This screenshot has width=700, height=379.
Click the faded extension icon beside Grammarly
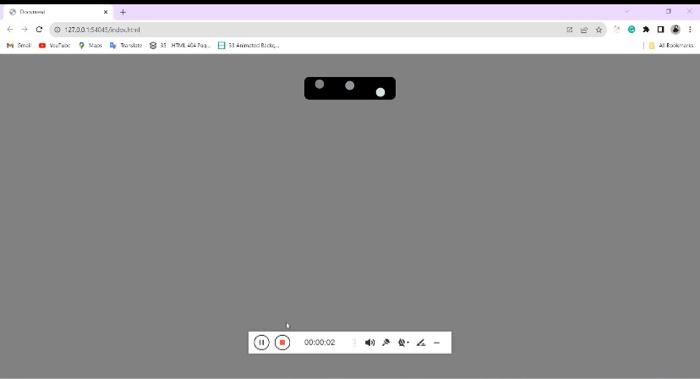tap(617, 29)
